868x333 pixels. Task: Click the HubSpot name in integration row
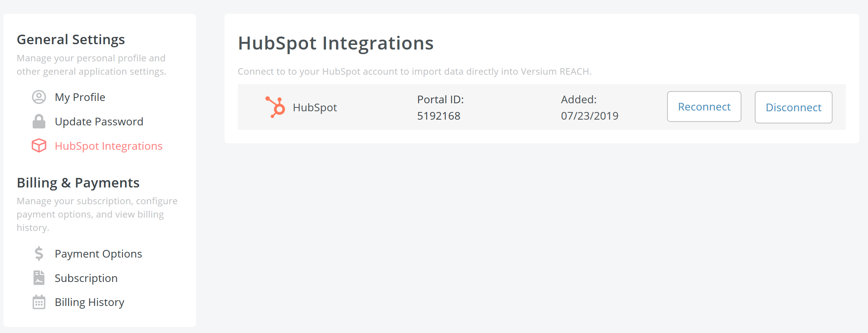(x=315, y=107)
